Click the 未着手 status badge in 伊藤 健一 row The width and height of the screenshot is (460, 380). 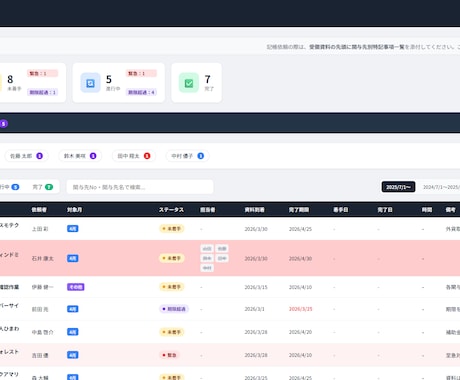click(172, 287)
